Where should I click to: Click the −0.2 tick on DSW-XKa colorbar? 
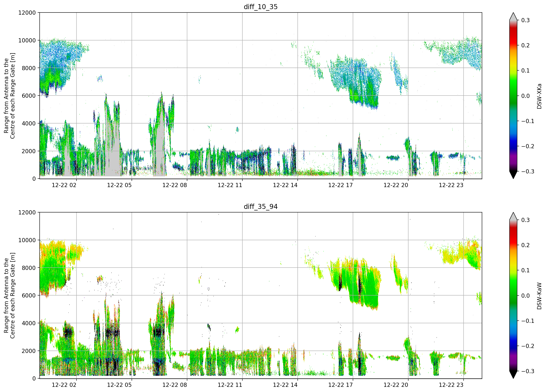pyautogui.click(x=528, y=146)
